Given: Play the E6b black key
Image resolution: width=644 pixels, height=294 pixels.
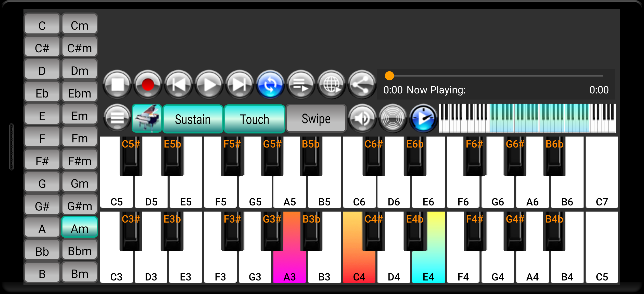Looking at the screenshot, I should click(x=415, y=156).
